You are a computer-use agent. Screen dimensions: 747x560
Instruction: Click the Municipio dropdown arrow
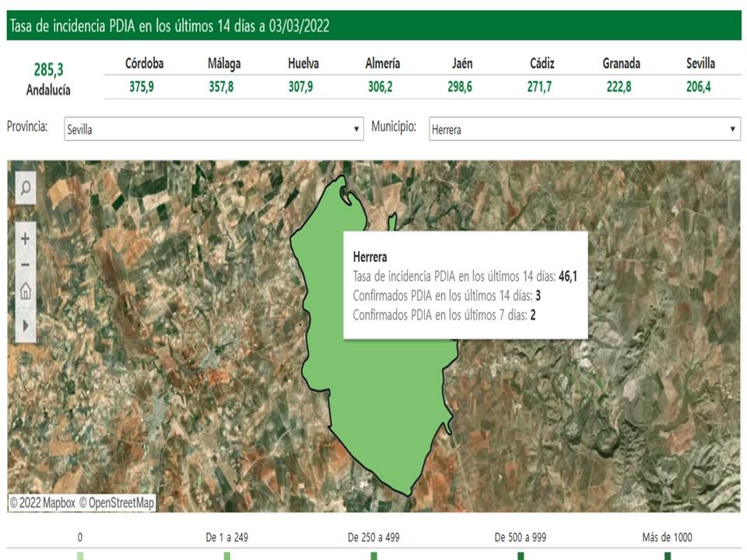point(733,129)
